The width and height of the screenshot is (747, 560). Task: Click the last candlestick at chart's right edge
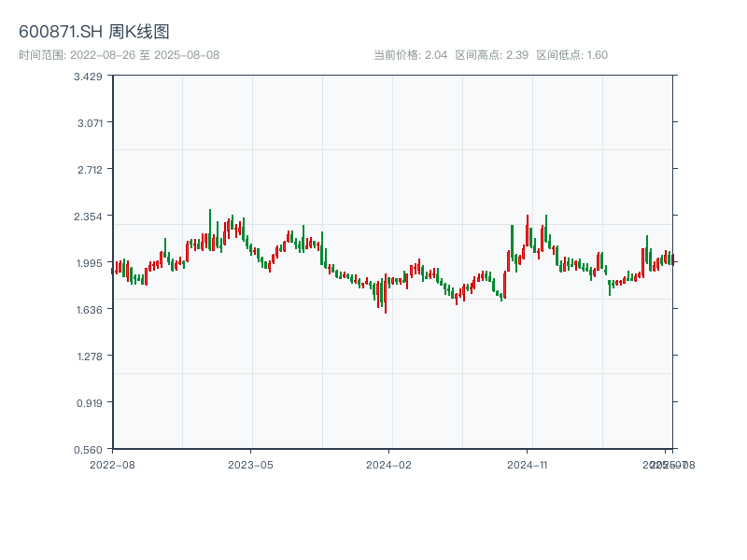(x=672, y=259)
